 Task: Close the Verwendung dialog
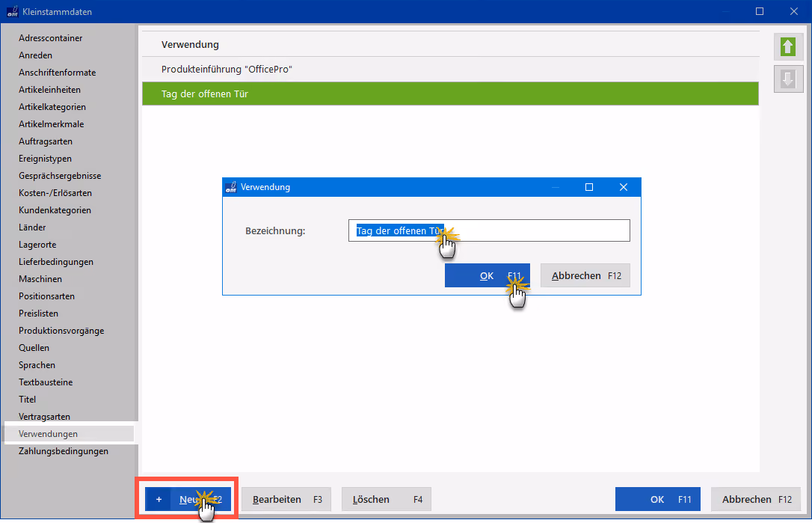point(624,187)
